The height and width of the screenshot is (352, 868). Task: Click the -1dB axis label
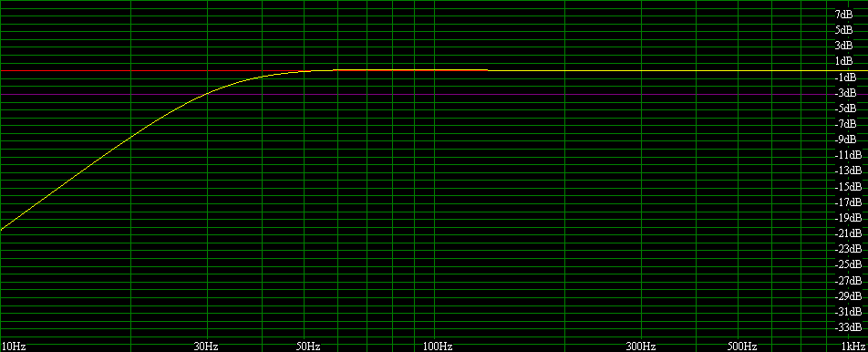click(x=844, y=77)
